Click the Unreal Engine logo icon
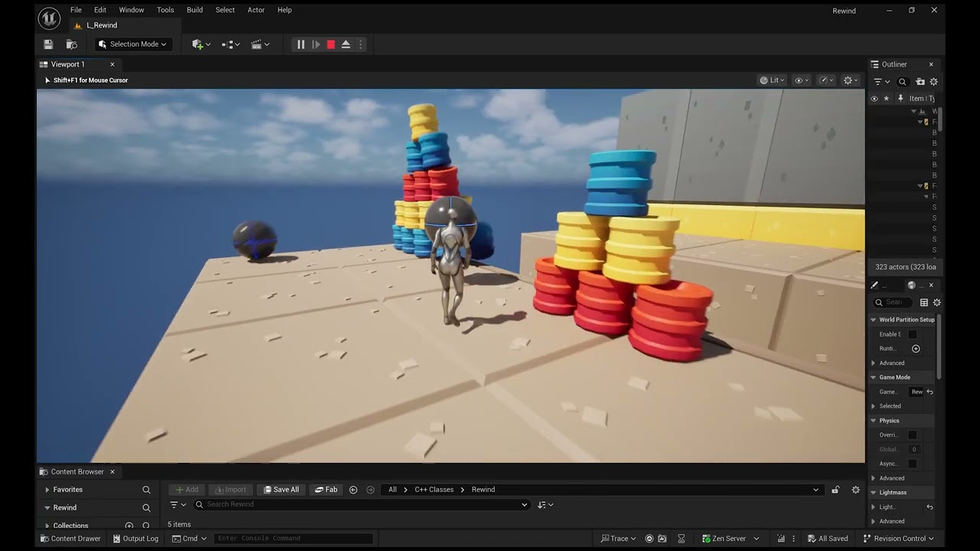 point(49,18)
